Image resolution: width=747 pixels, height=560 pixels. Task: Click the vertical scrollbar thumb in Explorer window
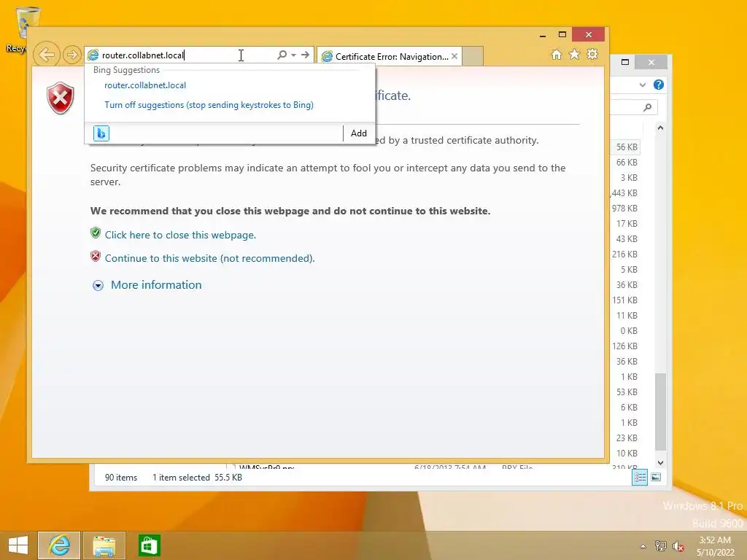click(x=660, y=412)
